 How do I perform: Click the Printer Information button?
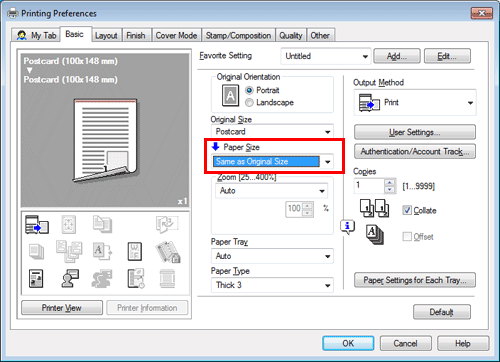pyautogui.click(x=147, y=308)
